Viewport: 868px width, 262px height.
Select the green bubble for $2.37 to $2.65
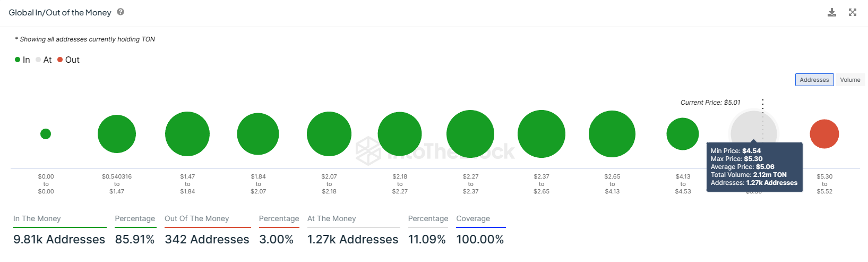coord(542,134)
